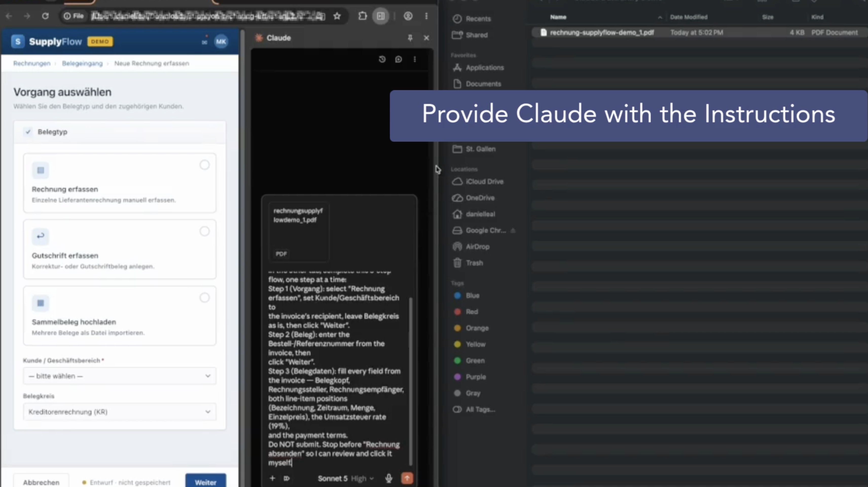The image size is (868, 487).
Task: Click the Claude message scrollbar
Action: click(x=410, y=381)
